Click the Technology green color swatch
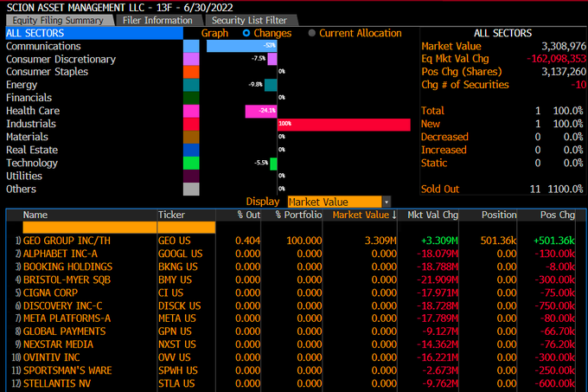This screenshot has height=392, width=588. point(191,163)
